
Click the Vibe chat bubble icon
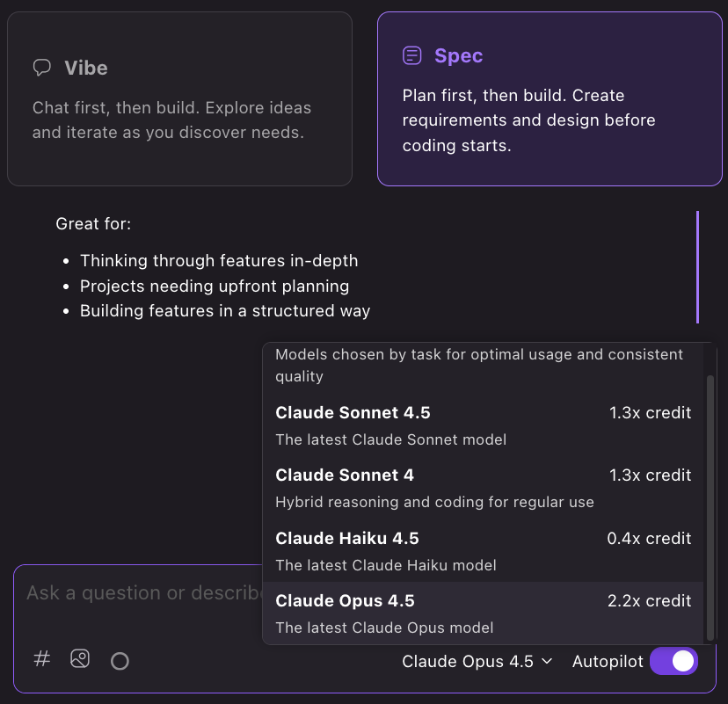(x=42, y=68)
